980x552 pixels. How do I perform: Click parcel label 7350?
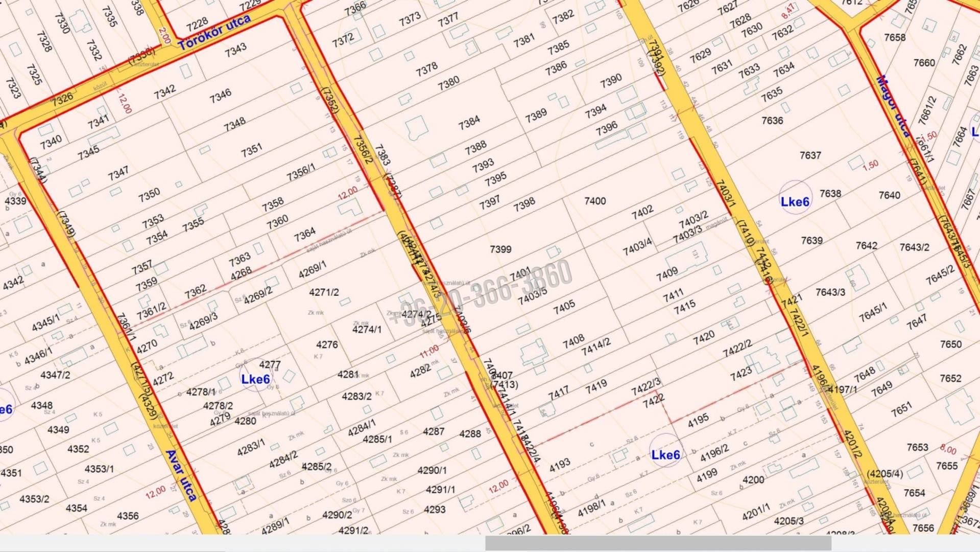pyautogui.click(x=149, y=195)
